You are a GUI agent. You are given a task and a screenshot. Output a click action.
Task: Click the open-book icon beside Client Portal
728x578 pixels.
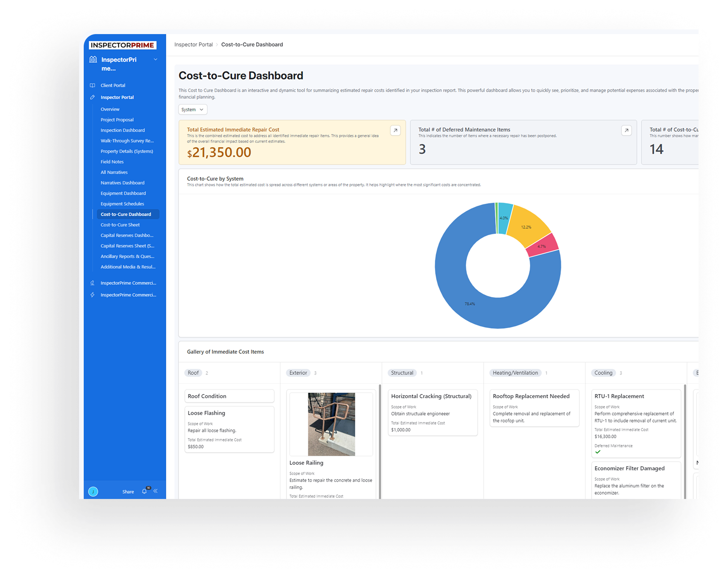pos(92,85)
